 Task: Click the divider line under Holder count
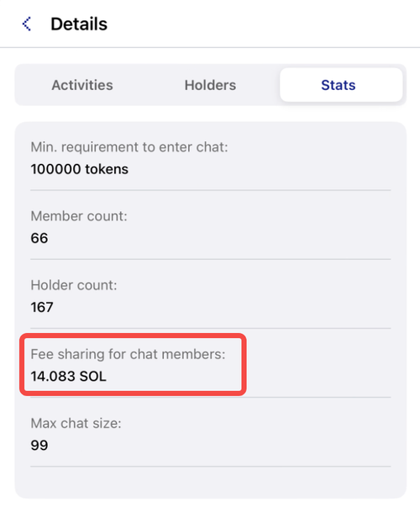pyautogui.click(x=211, y=328)
